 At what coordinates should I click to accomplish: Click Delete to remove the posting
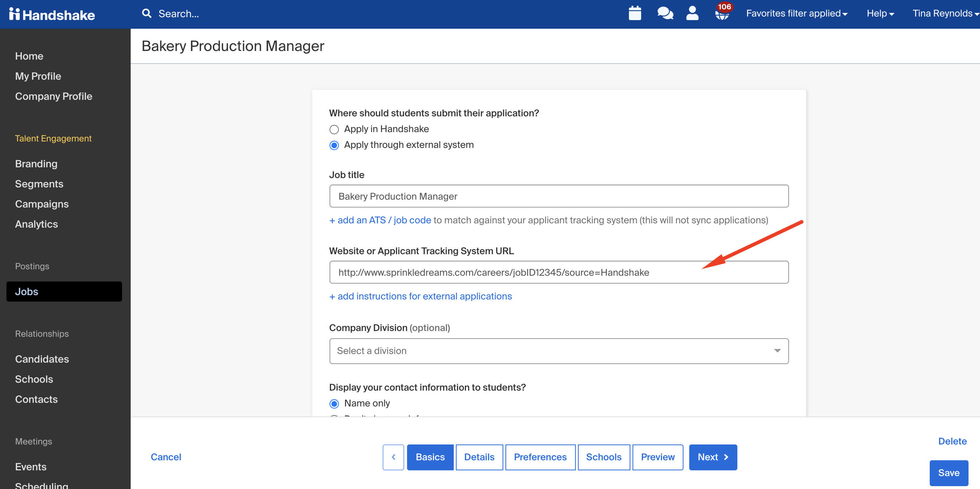[952, 441]
